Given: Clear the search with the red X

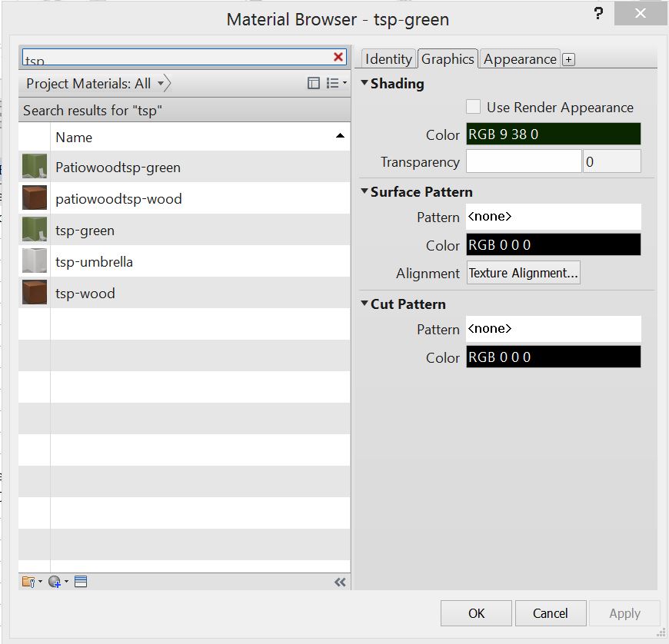Looking at the screenshot, I should click(x=338, y=57).
